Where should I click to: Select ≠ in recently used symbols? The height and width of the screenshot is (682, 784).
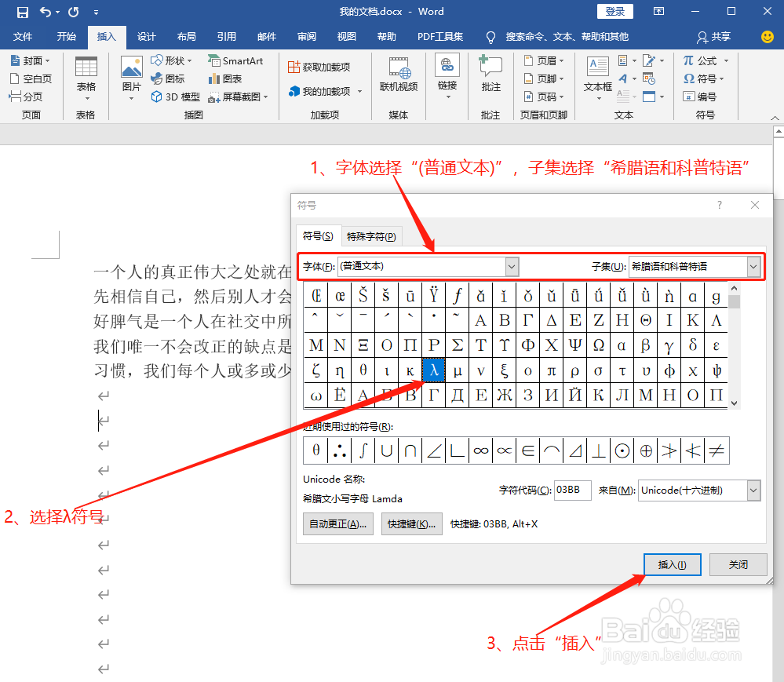(x=717, y=450)
